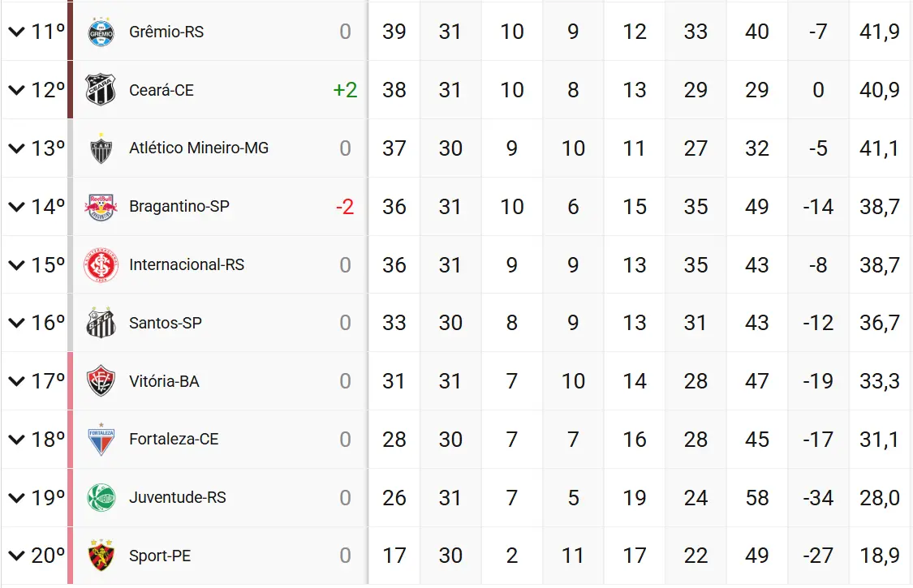913x588 pixels.
Task: Click Bragantino-SP's -2 position change indicator
Action: 345,207
